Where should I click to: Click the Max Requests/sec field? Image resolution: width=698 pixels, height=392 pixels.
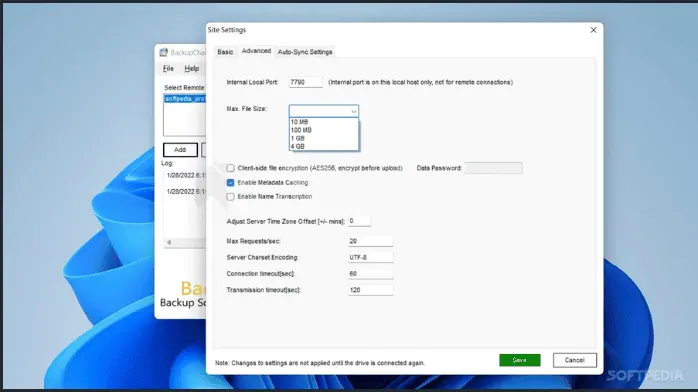click(370, 241)
